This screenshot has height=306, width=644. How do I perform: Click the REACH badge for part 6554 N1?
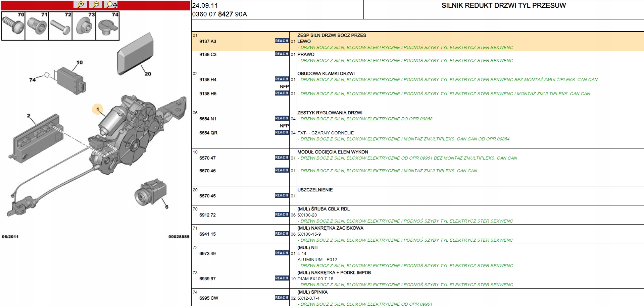pos(282,118)
